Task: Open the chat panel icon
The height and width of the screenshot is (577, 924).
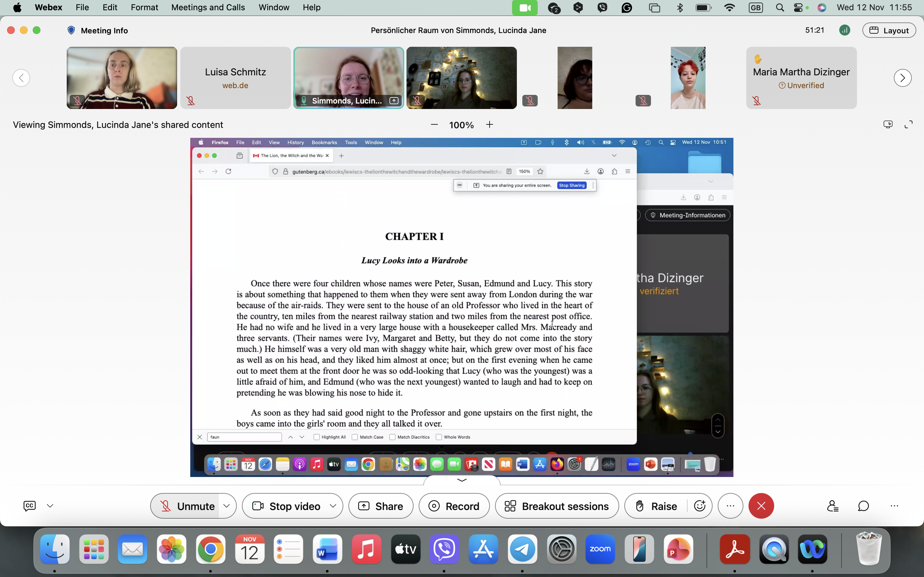Action: [863, 506]
